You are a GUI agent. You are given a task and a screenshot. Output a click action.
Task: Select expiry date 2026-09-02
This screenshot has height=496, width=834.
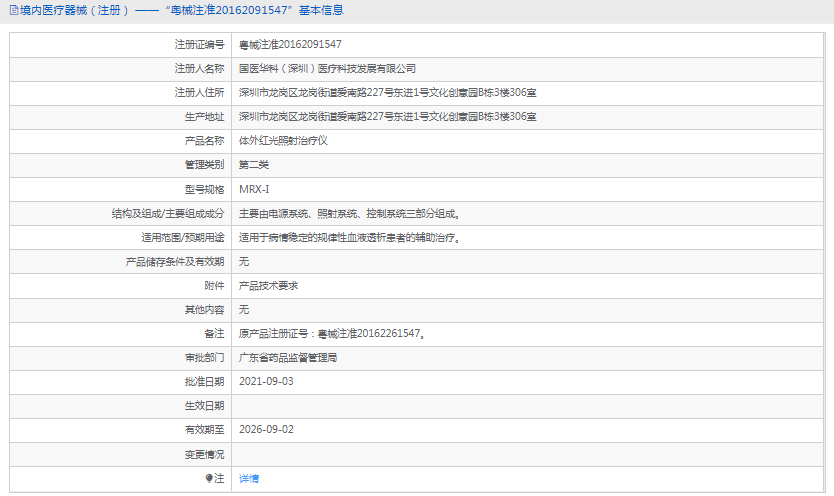coord(266,430)
